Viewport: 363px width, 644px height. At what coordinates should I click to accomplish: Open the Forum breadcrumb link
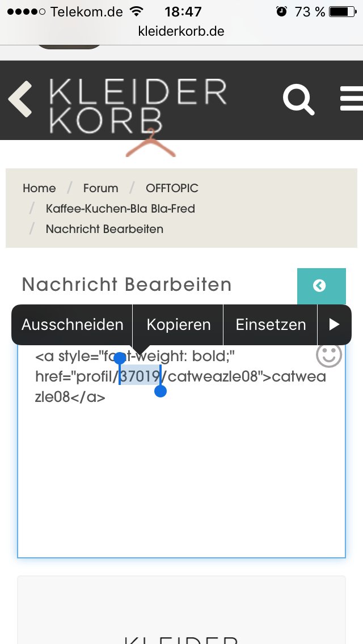(100, 188)
